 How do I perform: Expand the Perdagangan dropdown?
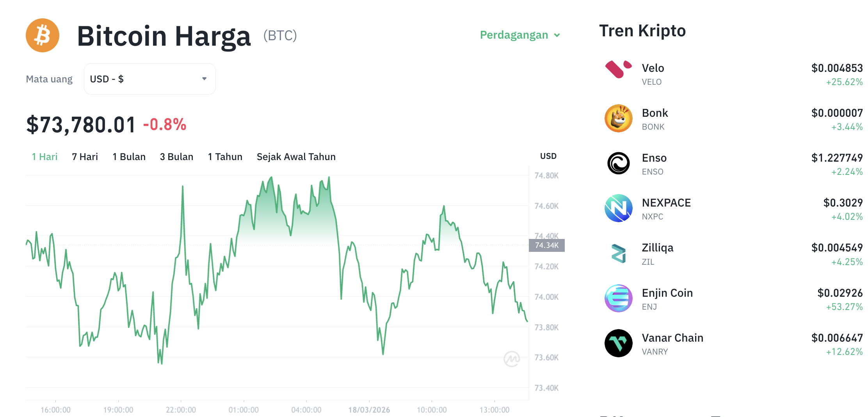click(519, 35)
